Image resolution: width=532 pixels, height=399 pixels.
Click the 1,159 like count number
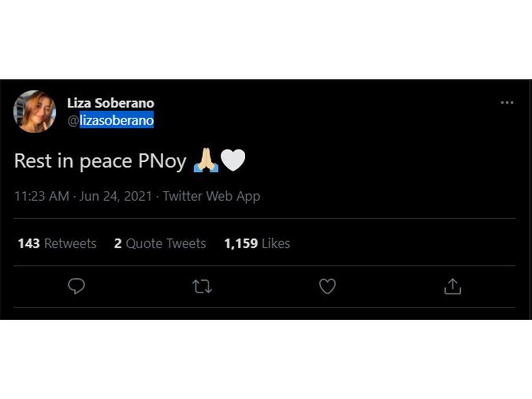coord(241,244)
